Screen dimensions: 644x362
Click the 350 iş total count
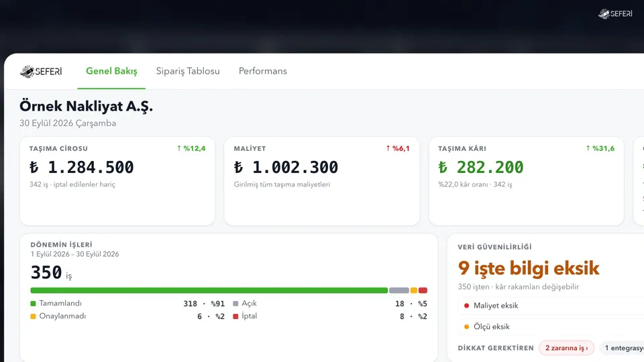pyautogui.click(x=51, y=273)
